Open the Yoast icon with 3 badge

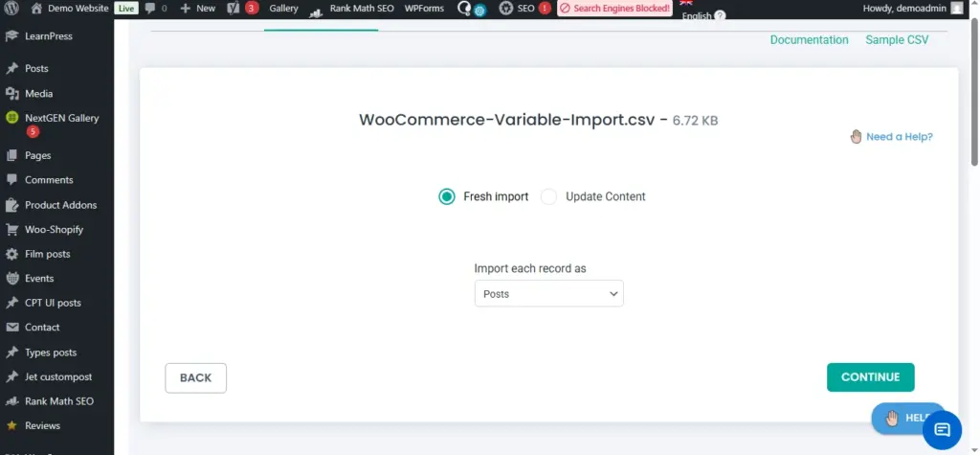(234, 9)
